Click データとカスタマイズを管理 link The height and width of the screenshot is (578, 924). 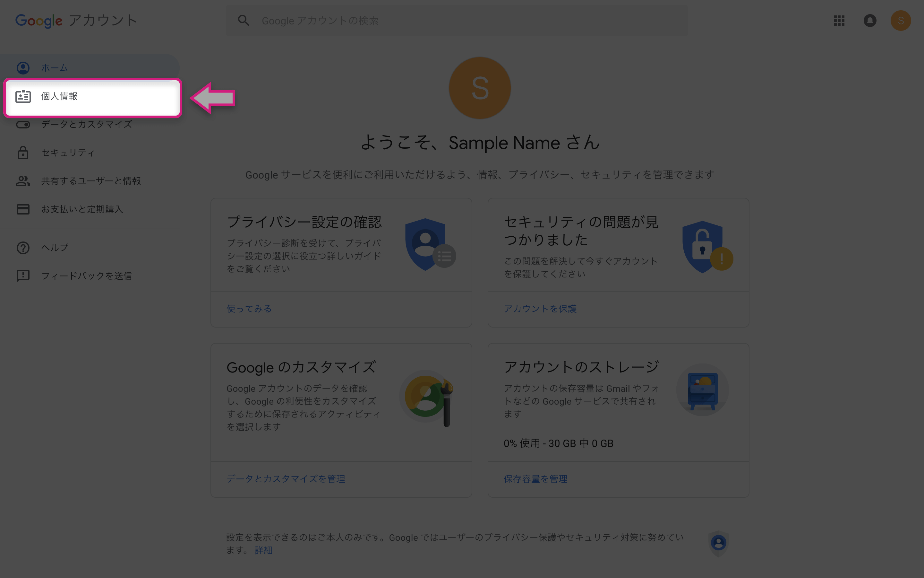(286, 479)
